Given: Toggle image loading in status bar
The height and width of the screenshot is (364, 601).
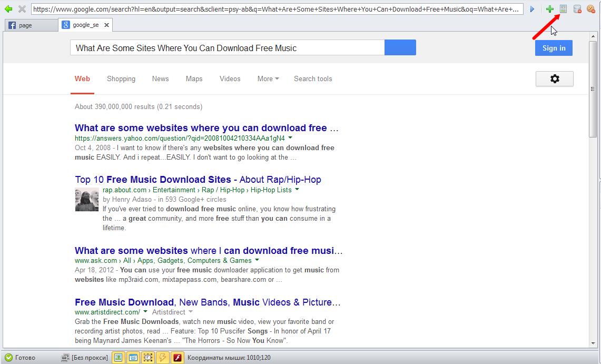Looking at the screenshot, I should [x=119, y=358].
